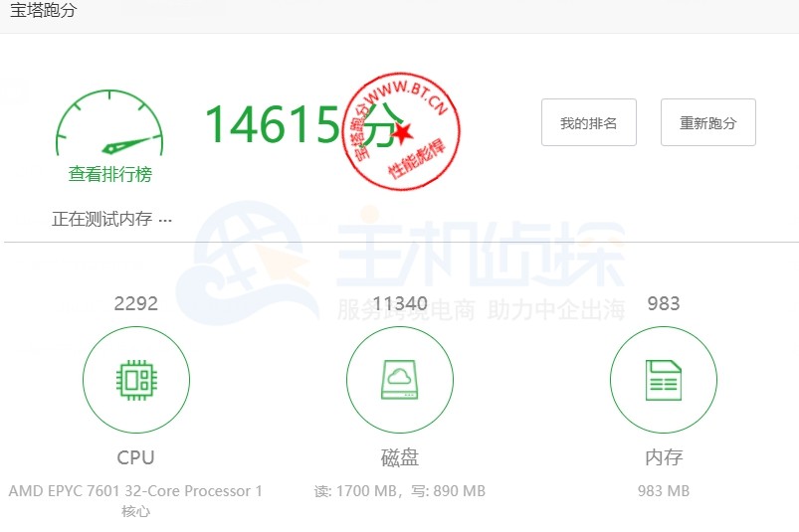Click the disk cloud-drive circle icon
The width and height of the screenshot is (799, 532).
pyautogui.click(x=400, y=380)
